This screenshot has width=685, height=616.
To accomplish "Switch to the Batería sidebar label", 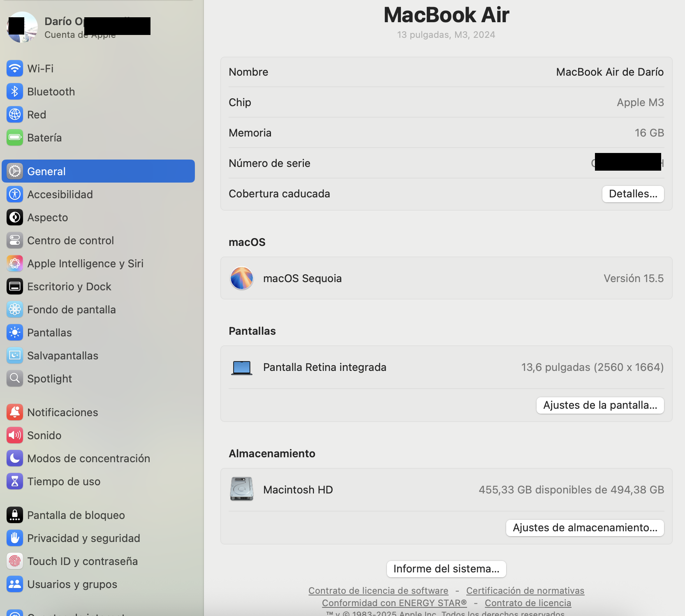I will pyautogui.click(x=44, y=138).
